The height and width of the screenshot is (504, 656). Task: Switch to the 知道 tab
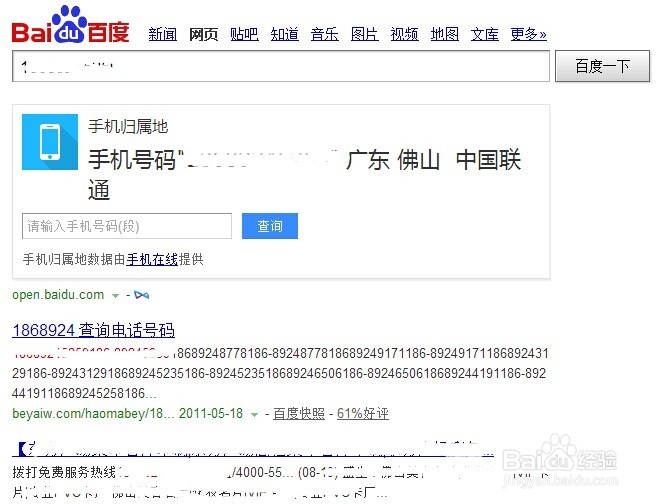tap(284, 34)
